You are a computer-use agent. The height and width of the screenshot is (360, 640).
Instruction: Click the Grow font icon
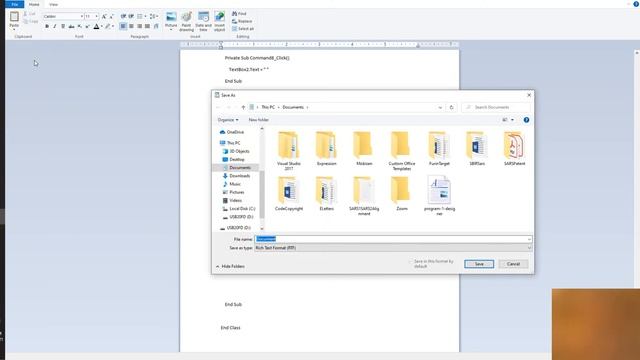click(x=104, y=16)
